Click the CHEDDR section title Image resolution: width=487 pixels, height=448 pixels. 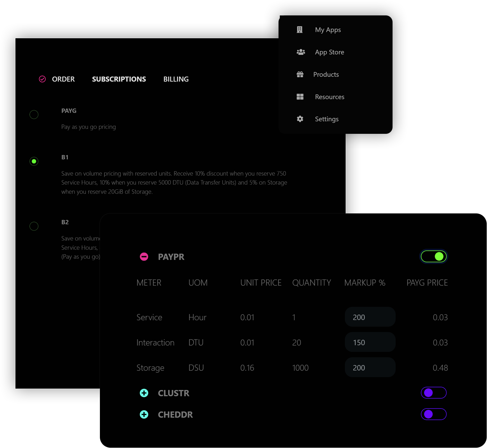pyautogui.click(x=175, y=415)
